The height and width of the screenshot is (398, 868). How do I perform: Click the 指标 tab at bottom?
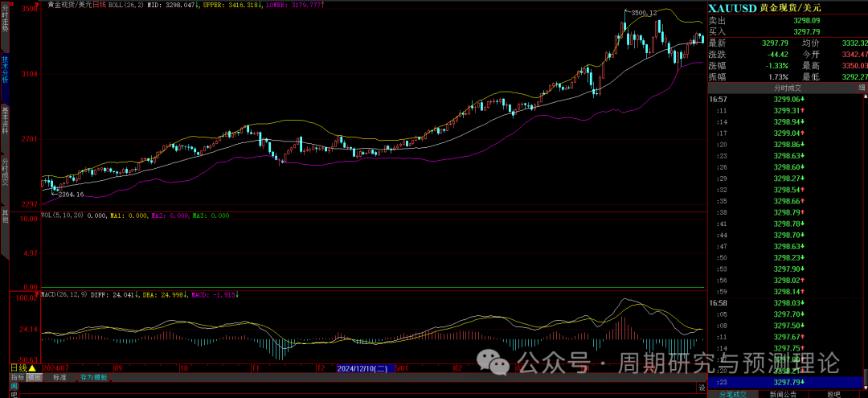tap(16, 377)
